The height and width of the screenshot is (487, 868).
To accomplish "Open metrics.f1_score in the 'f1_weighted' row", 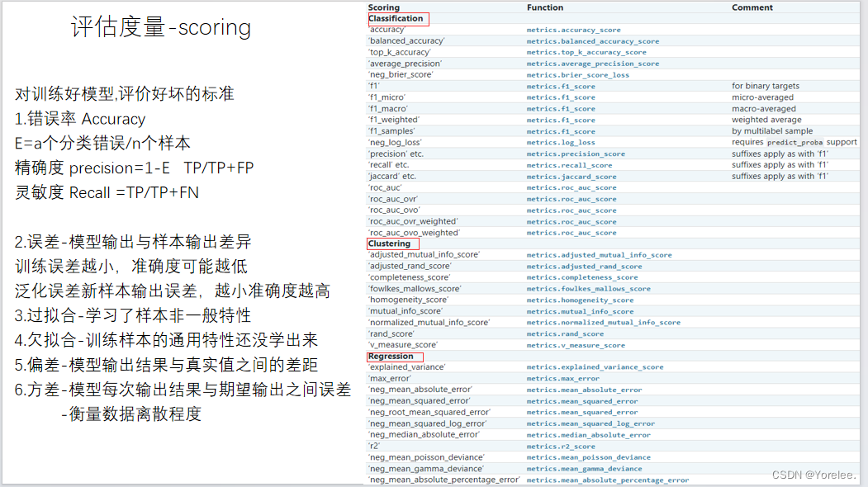I will pos(561,120).
